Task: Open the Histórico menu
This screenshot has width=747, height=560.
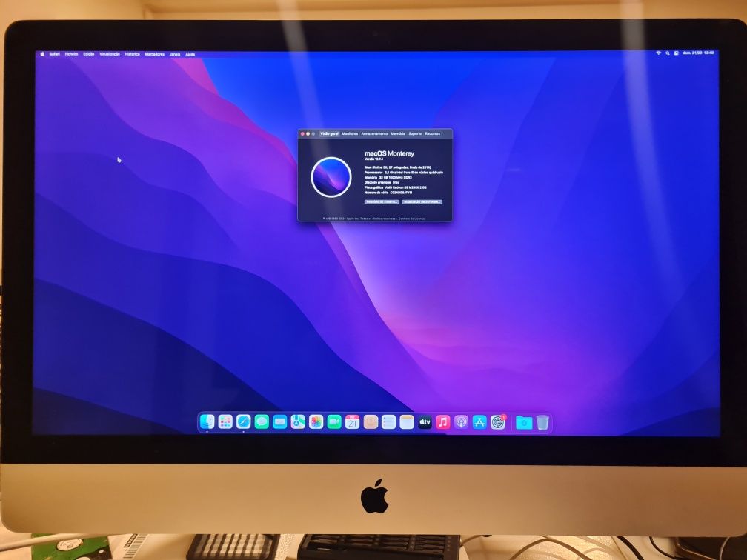Action: click(133, 54)
